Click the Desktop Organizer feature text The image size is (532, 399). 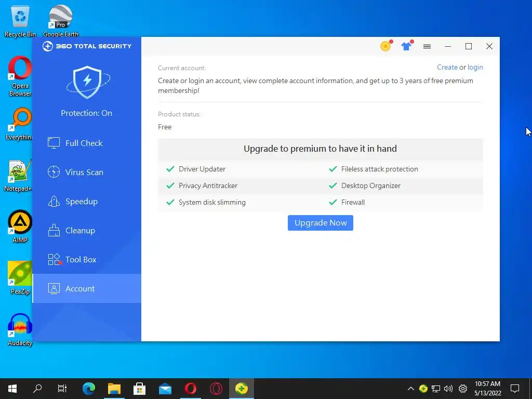pyautogui.click(x=371, y=185)
